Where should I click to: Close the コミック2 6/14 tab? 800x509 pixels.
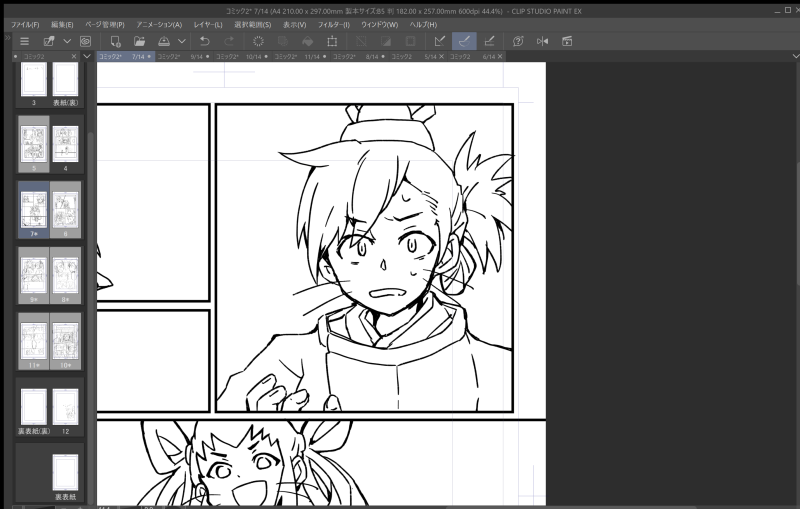click(500, 57)
